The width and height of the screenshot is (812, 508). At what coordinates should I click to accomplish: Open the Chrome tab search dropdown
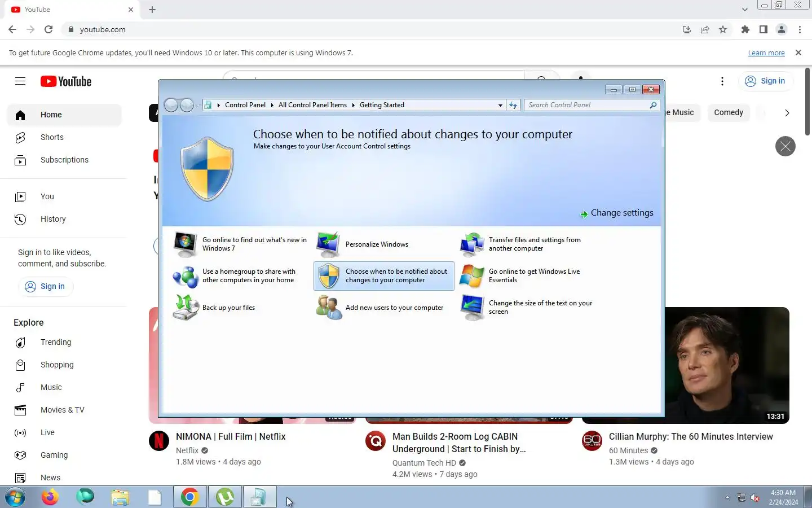745,9
